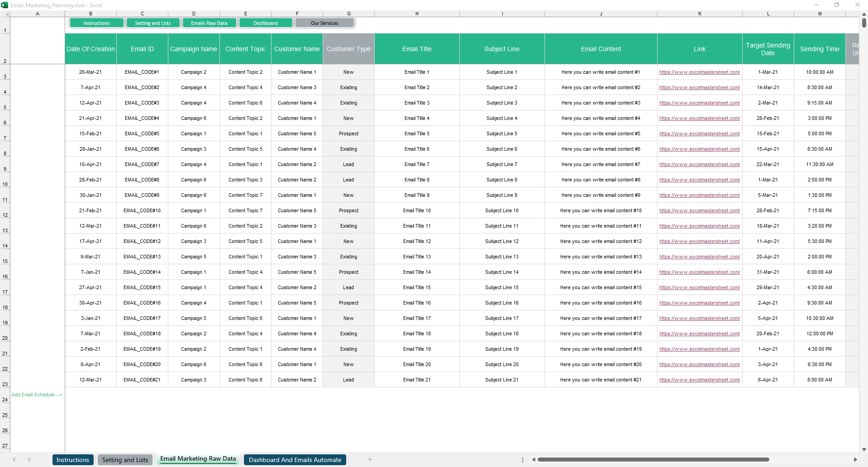The height and width of the screenshot is (467, 868).
Task: Switch to Setting and Lists sheet tab
Action: pos(125,460)
